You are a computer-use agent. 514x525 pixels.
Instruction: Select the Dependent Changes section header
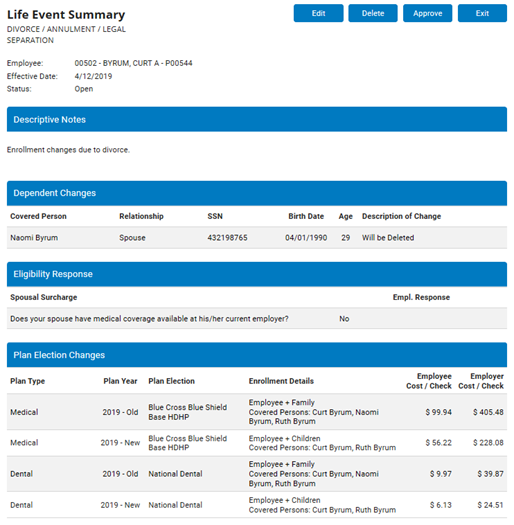coord(257,193)
